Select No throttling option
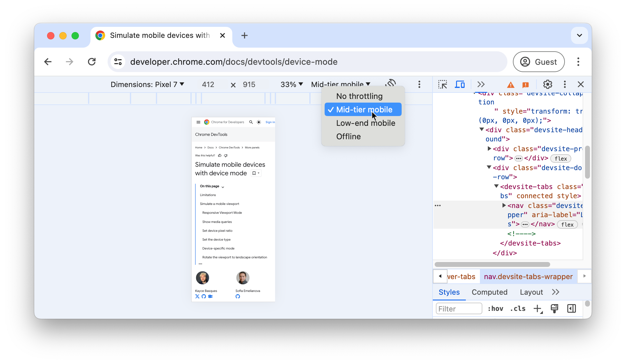This screenshot has width=626, height=364. click(x=359, y=96)
